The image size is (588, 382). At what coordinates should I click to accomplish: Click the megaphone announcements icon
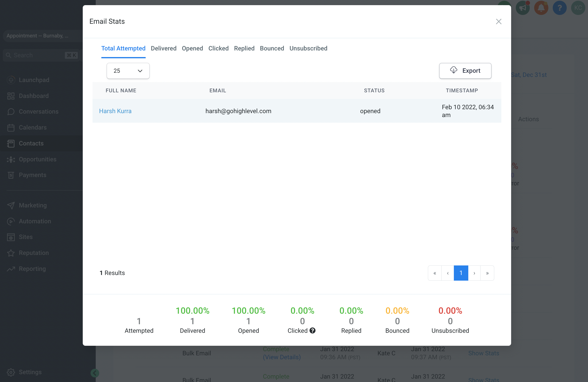click(x=523, y=8)
